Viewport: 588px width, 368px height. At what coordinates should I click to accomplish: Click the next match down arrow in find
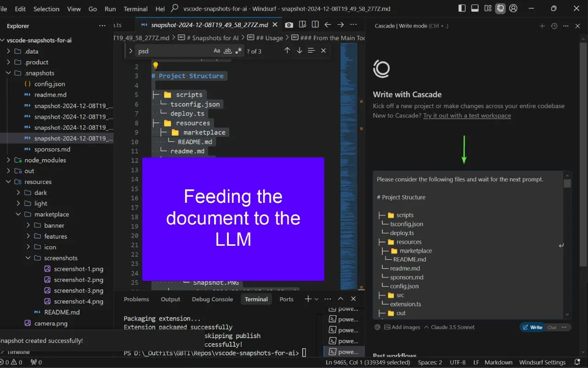point(300,51)
